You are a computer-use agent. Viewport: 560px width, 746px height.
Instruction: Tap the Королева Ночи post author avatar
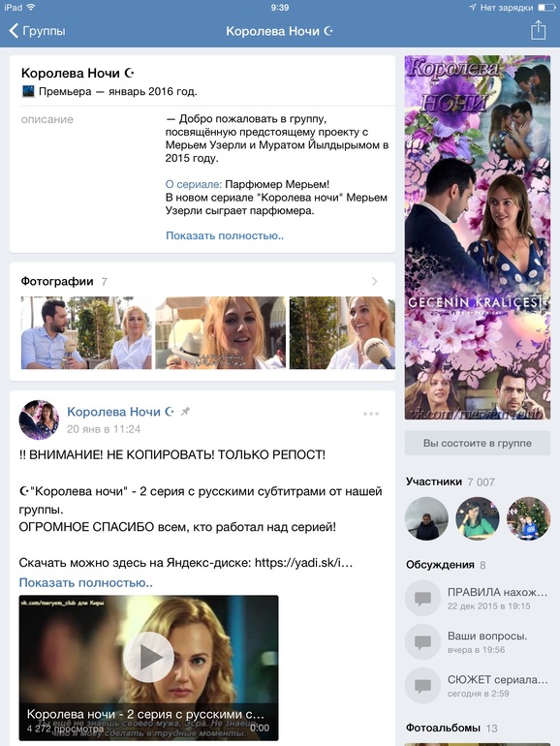pos(39,420)
